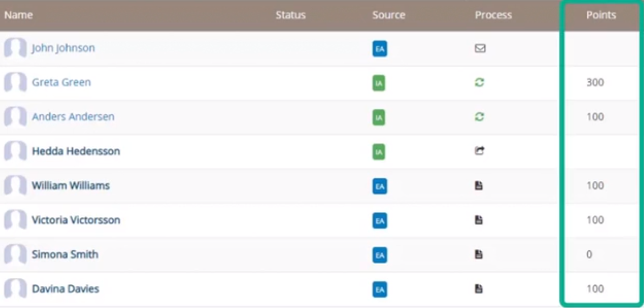Click the Status column header
Viewport: 644px width, 308px height.
tap(290, 15)
